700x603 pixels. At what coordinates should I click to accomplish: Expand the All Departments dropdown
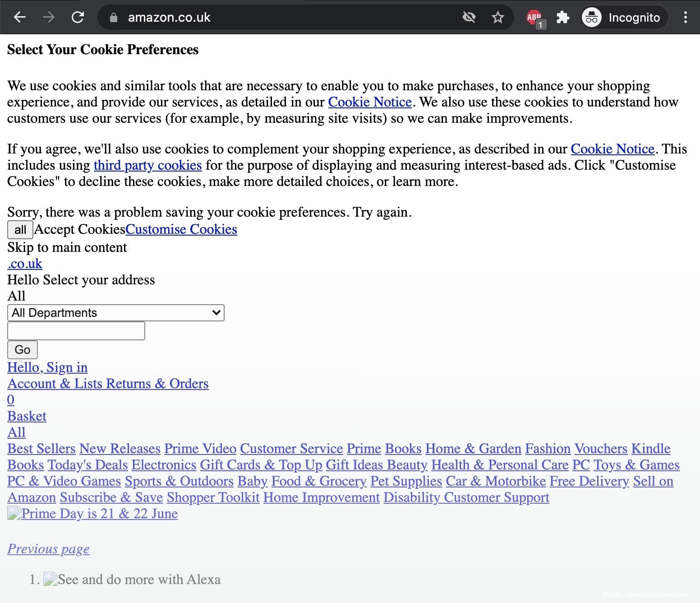(115, 313)
